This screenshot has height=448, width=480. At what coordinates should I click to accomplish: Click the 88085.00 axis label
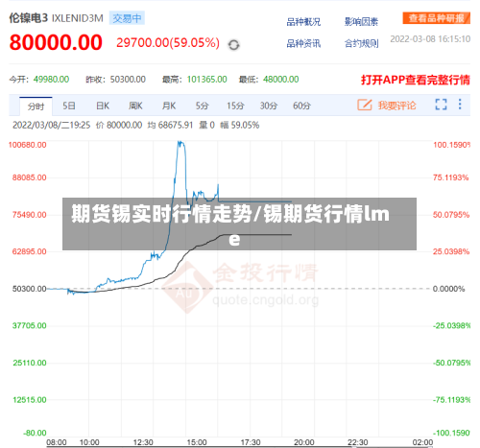30,177
